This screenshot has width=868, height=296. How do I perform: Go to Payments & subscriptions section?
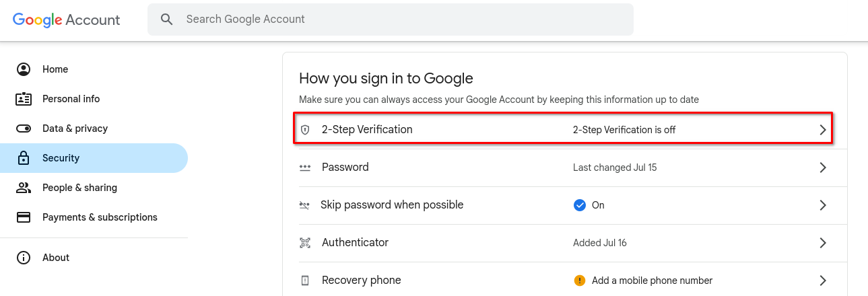(x=94, y=217)
